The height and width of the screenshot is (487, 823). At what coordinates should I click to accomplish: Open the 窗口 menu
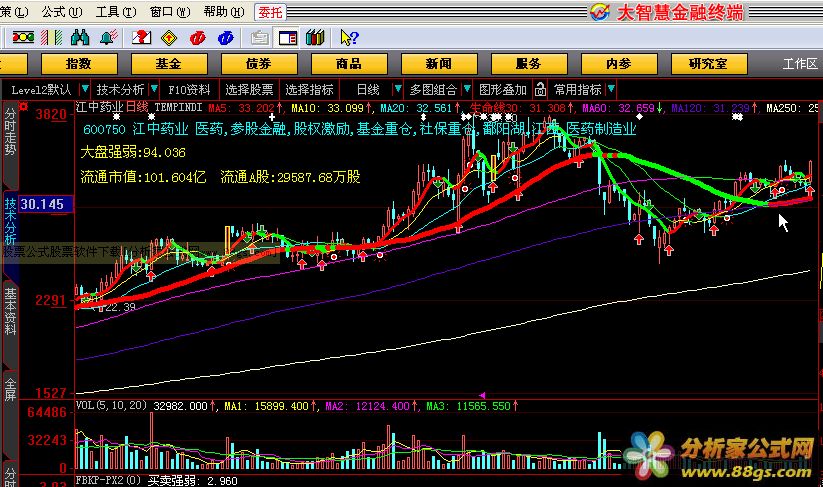pos(170,12)
